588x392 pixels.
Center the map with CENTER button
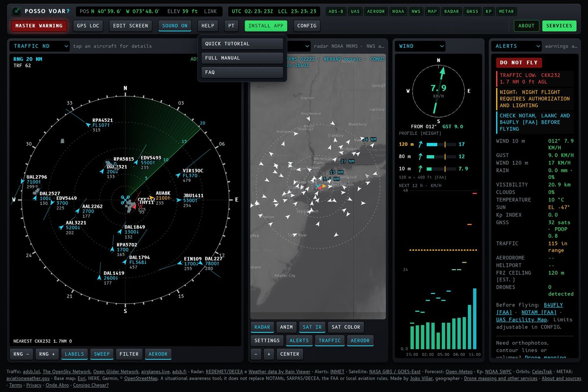coord(290,354)
